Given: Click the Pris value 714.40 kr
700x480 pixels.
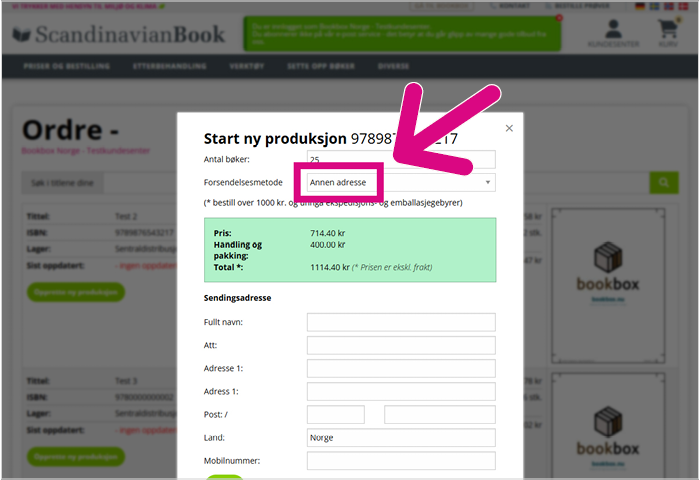Looking at the screenshot, I should coord(328,233).
